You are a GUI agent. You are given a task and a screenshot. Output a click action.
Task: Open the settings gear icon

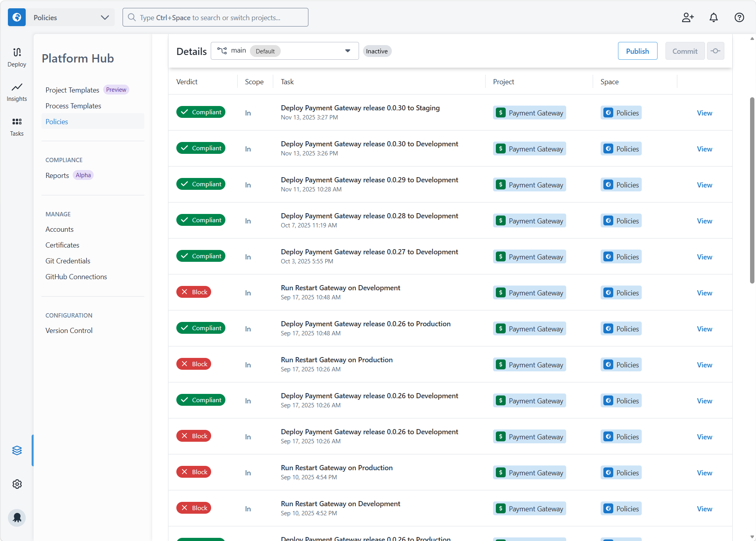click(17, 484)
